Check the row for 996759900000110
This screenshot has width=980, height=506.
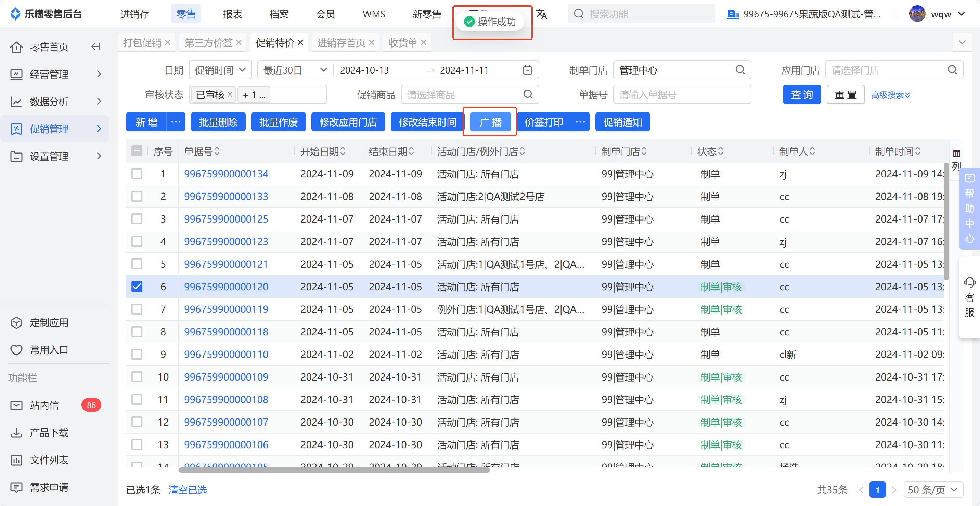tap(137, 354)
